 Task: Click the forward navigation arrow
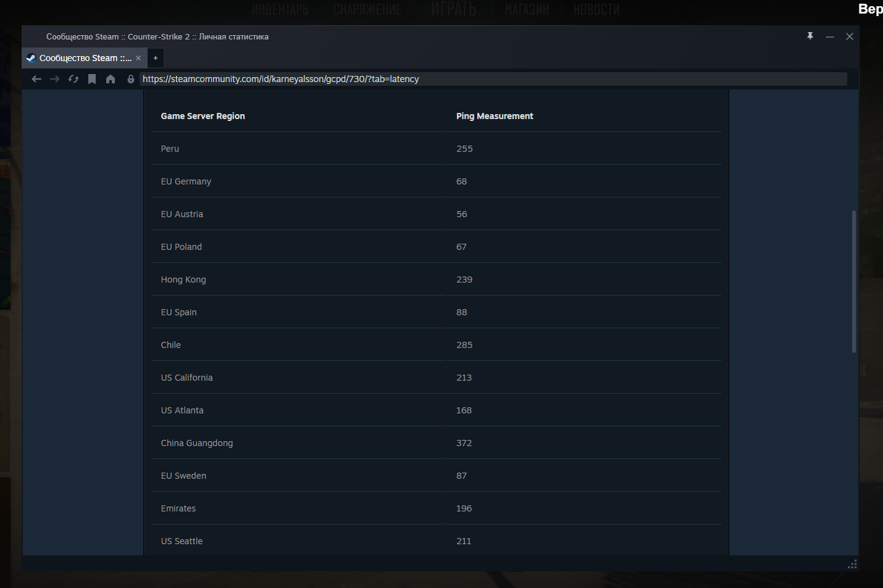coord(55,79)
